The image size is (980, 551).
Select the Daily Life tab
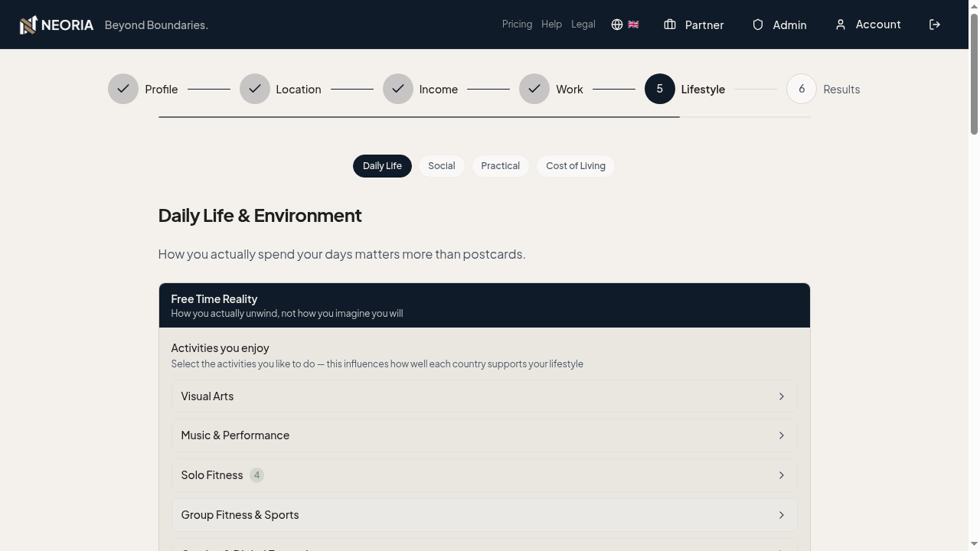coord(382,166)
